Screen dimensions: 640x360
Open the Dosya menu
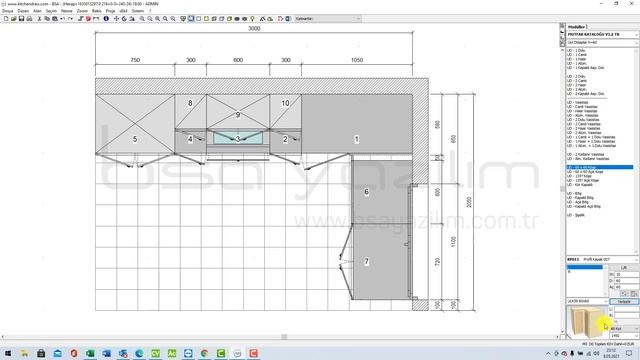[8, 11]
